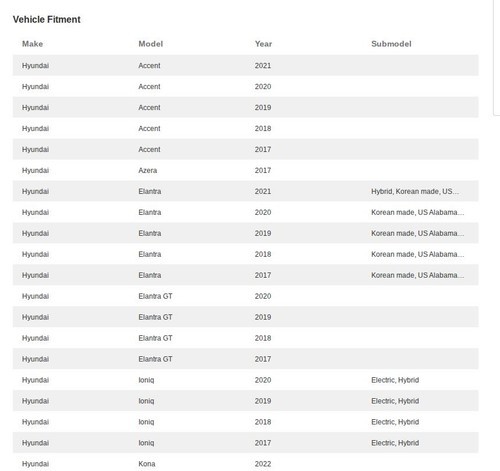
Task: Click the Year column header
Action: tap(263, 44)
